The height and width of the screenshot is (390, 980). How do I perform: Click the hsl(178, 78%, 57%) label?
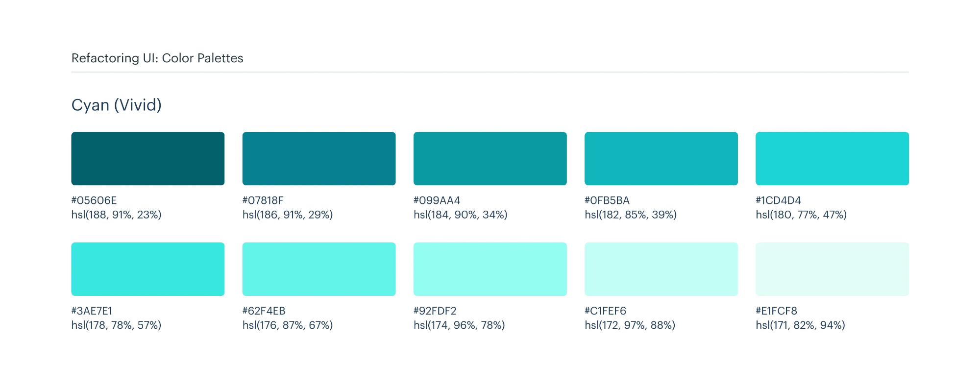[116, 325]
